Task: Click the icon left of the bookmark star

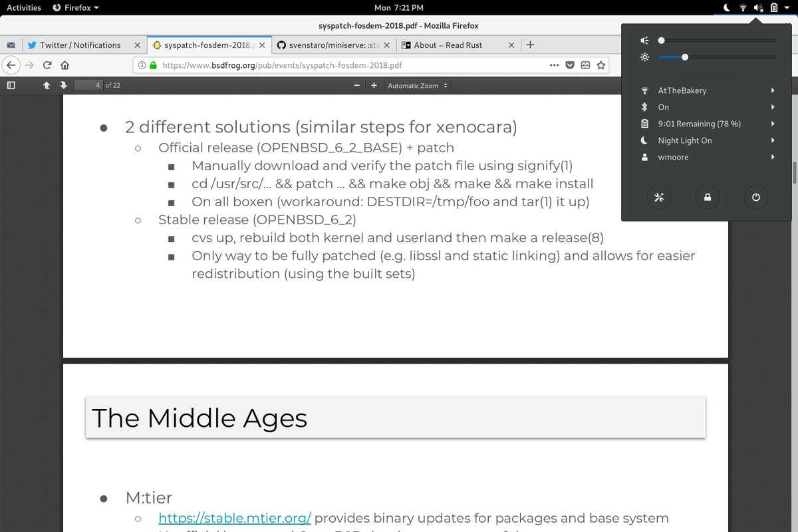Action: click(585, 65)
